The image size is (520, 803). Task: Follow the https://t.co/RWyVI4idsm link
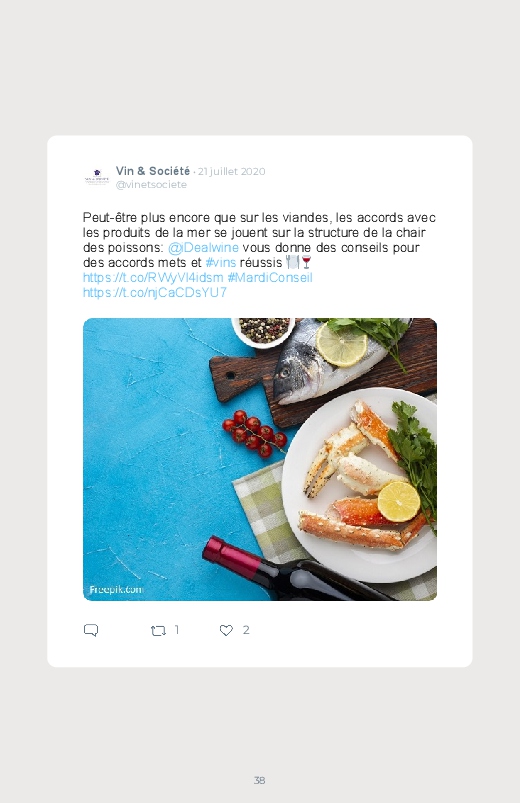pyautogui.click(x=153, y=278)
